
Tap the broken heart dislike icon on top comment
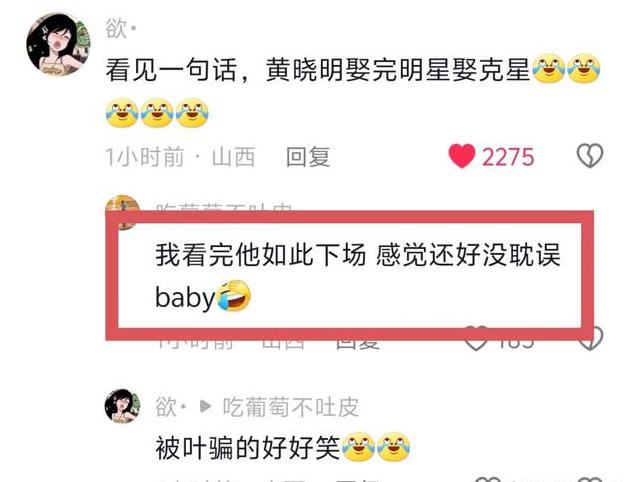pos(590,156)
